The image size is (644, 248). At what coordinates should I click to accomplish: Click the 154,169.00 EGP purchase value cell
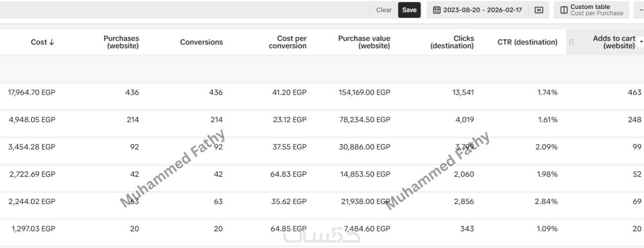(x=364, y=92)
